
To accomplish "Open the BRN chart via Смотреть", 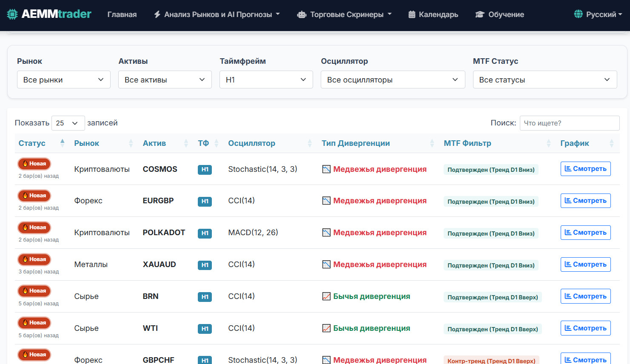I will (x=585, y=296).
